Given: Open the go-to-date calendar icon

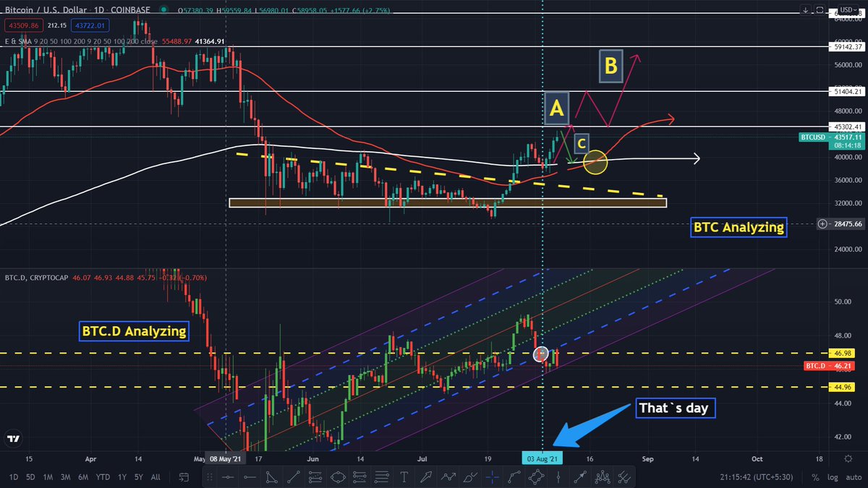Looking at the screenshot, I should tap(184, 477).
